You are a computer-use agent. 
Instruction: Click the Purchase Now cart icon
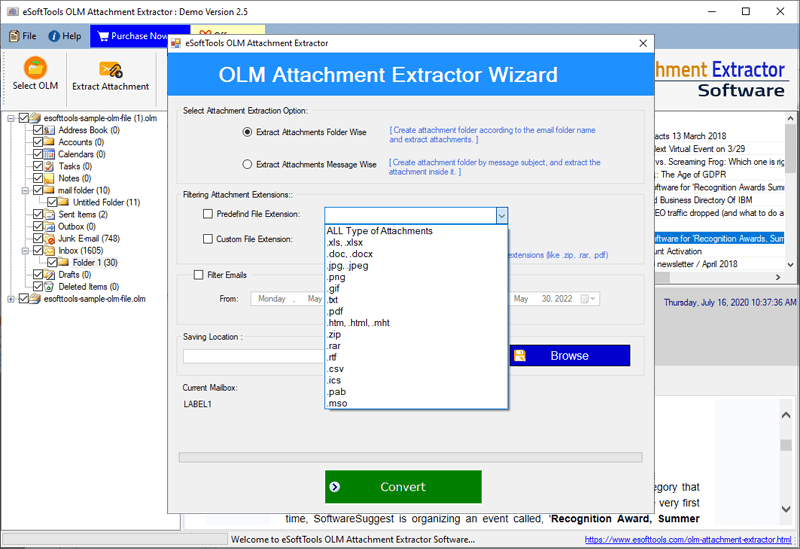pyautogui.click(x=103, y=36)
